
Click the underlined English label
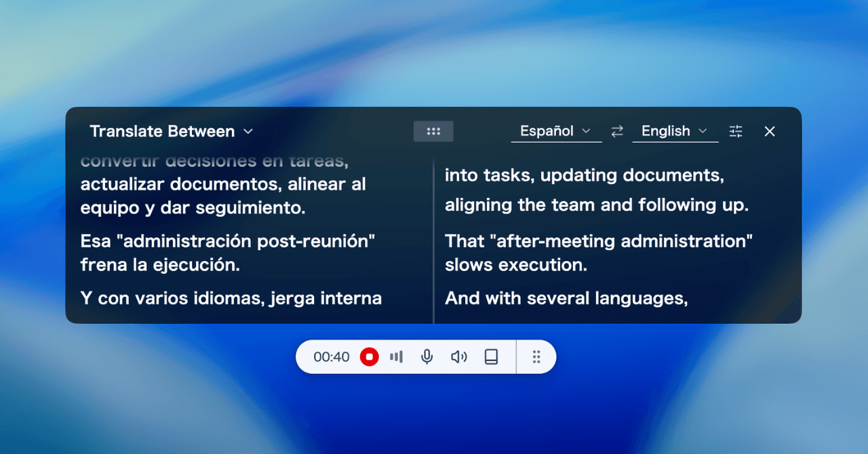[667, 131]
